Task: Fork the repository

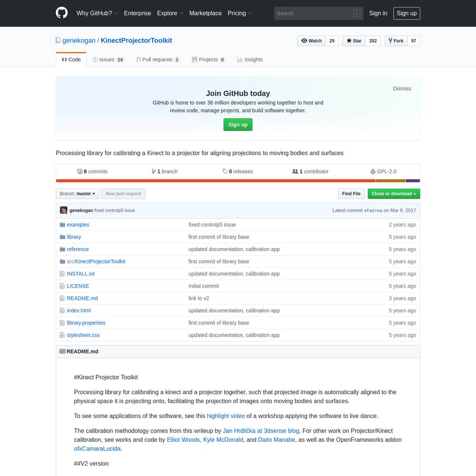Action: [396, 40]
